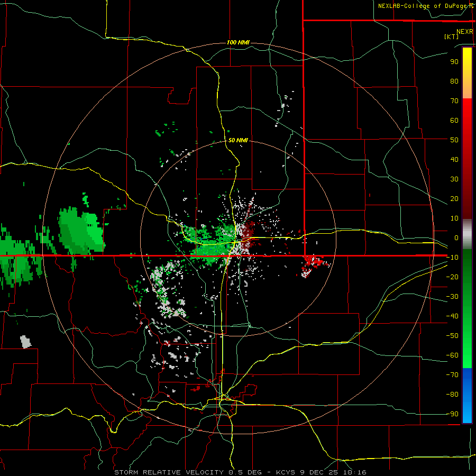Click the 50 value on the velocity scale

point(454,140)
